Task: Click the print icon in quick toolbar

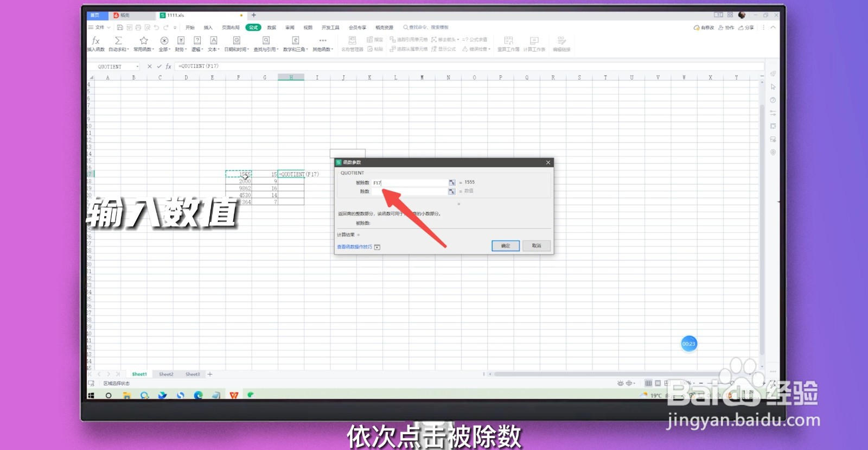Action: 138,27
